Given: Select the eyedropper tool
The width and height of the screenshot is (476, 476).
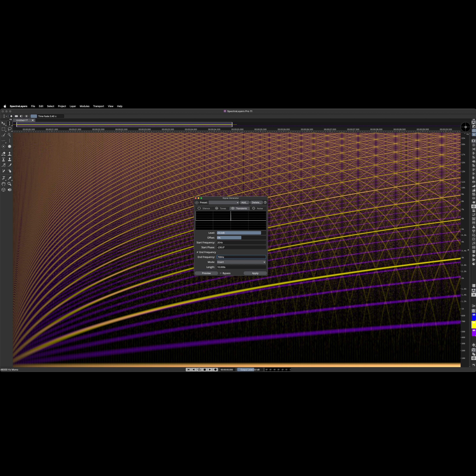Looking at the screenshot, I should coord(10,178).
